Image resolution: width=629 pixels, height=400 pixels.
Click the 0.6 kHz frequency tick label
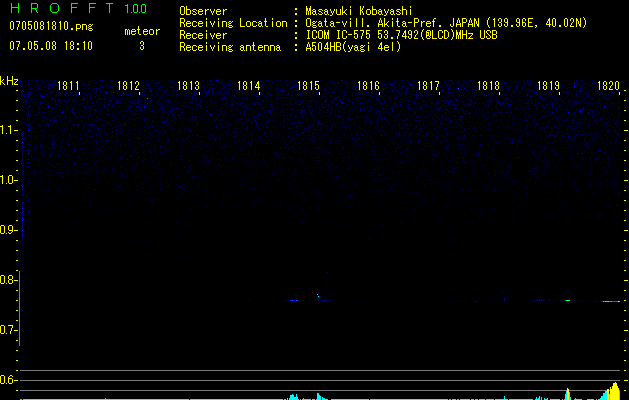pos(8,380)
